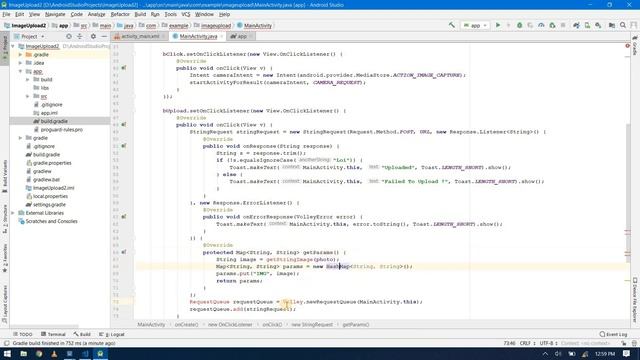Click the gutter icon beside onResponse
640x360 pixels.
(124, 146)
